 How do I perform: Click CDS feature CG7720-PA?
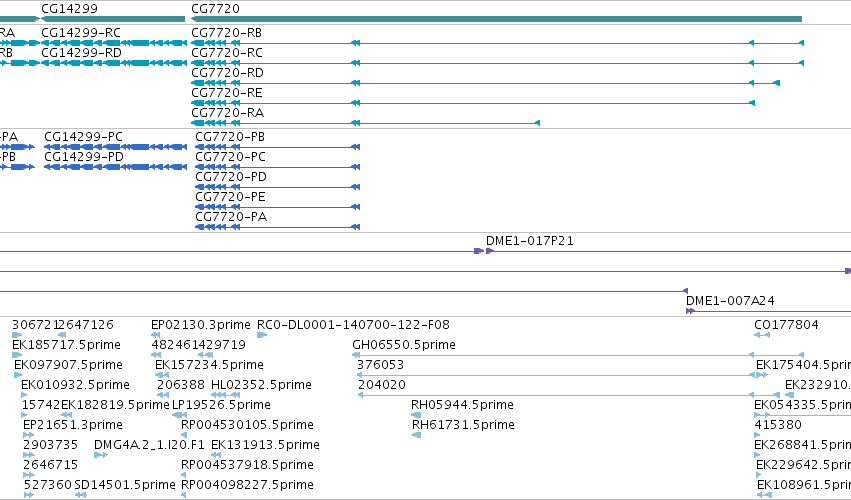231,218
